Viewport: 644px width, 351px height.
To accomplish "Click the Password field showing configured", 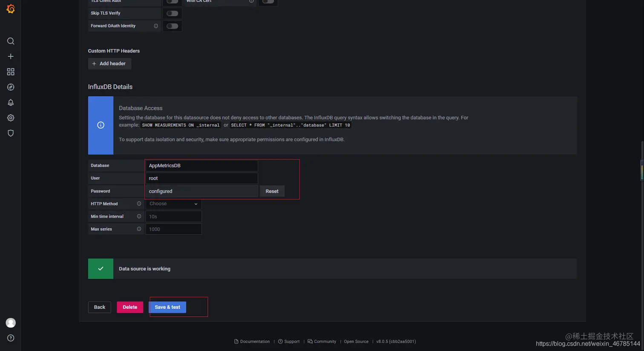I will click(x=201, y=191).
